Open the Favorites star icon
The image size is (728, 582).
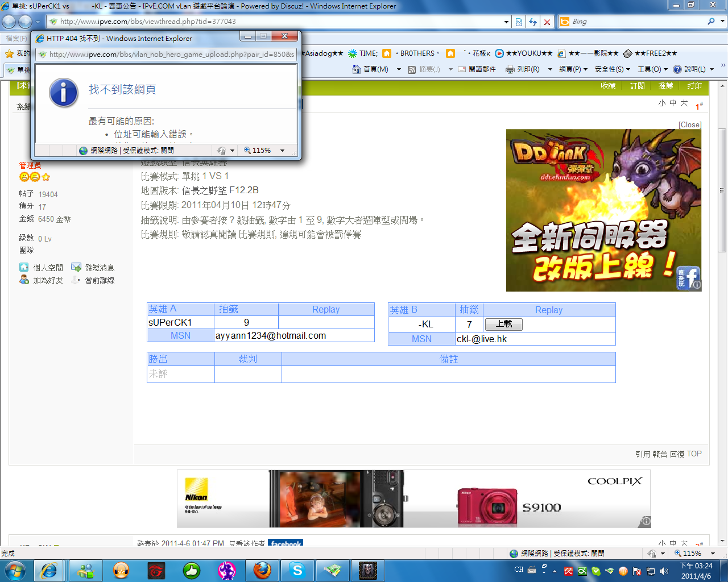(x=9, y=53)
